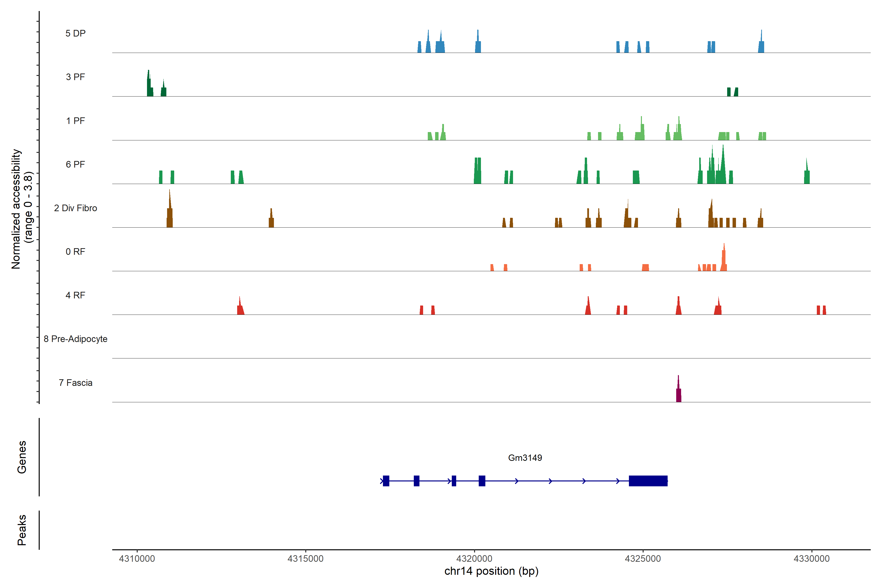The width and height of the screenshot is (882, 588).
Task: Click the 4310000 x-axis tick label
Action: click(x=137, y=558)
